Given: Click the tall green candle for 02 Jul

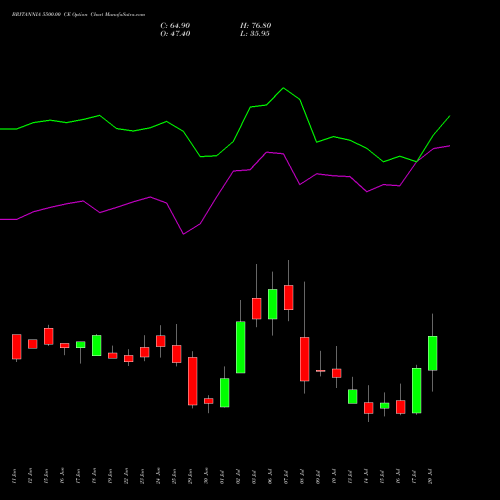Looking at the screenshot, I should click(241, 347).
